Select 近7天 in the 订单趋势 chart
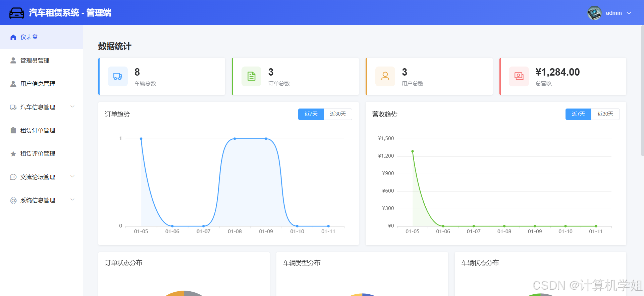The image size is (644, 296). point(311,114)
